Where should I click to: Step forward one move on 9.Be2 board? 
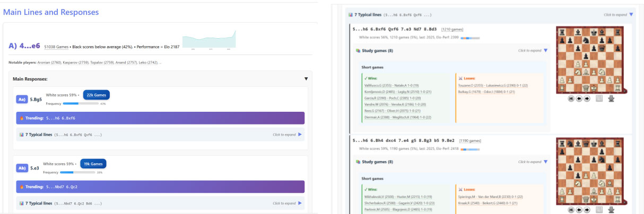coord(587,210)
